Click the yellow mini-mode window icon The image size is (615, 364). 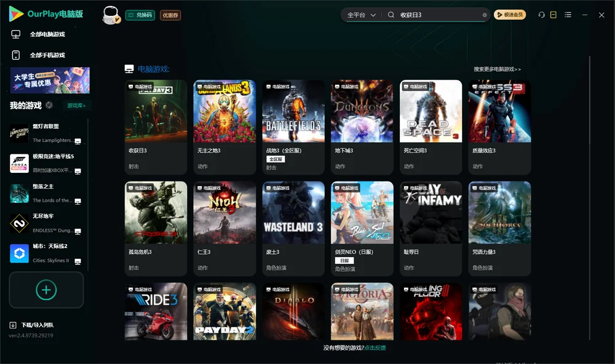click(x=553, y=15)
